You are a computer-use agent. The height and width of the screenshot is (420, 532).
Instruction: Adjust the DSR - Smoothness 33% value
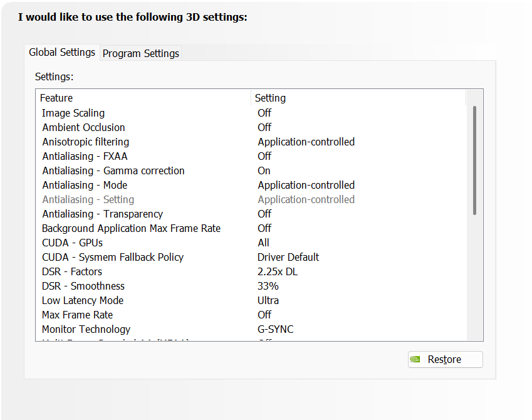pyautogui.click(x=268, y=286)
